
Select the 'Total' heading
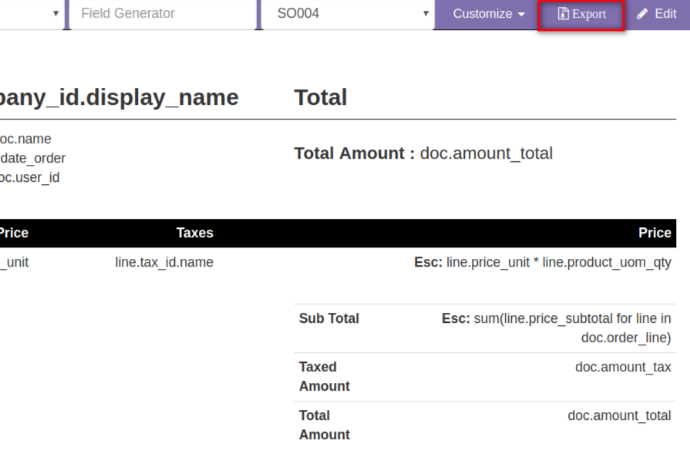pyautogui.click(x=320, y=97)
